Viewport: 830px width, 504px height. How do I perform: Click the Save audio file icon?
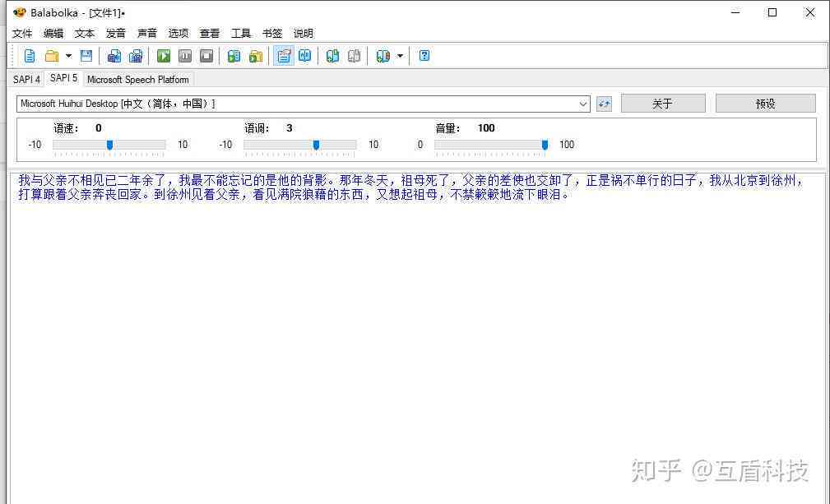click(114, 56)
